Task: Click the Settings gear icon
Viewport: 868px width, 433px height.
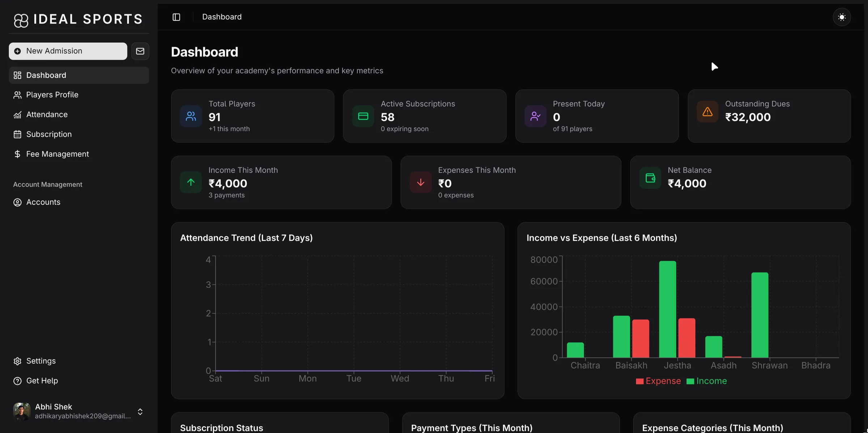Action: pyautogui.click(x=17, y=361)
